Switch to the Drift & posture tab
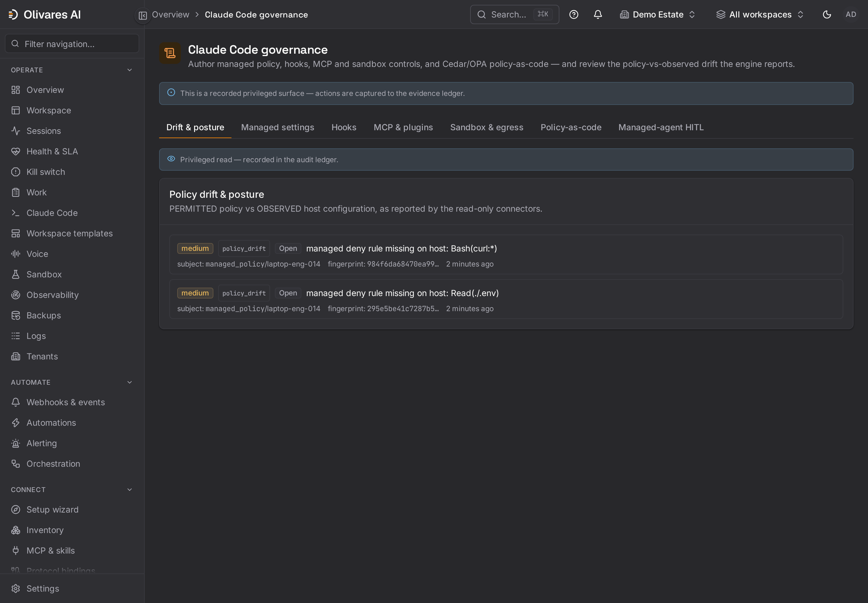 pyautogui.click(x=195, y=127)
